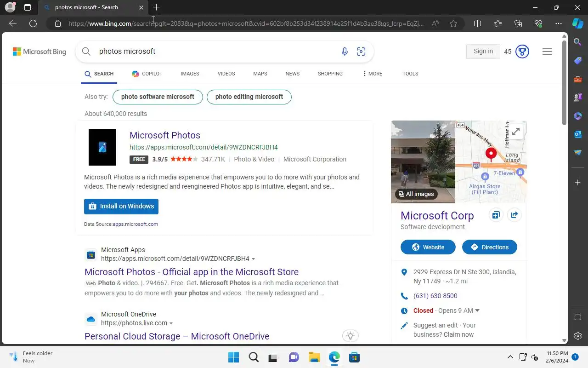588x368 pixels.
Task: Open the sidebar games chess icon
Action: [578, 98]
